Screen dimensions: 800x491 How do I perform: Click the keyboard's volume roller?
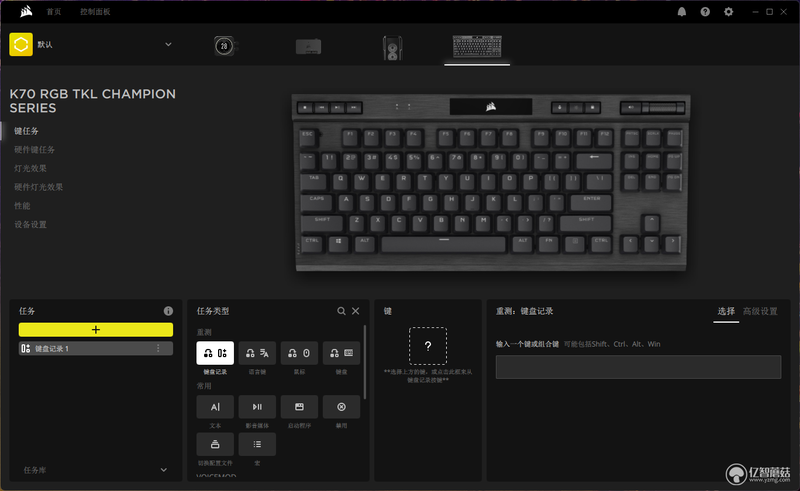[x=663, y=107]
